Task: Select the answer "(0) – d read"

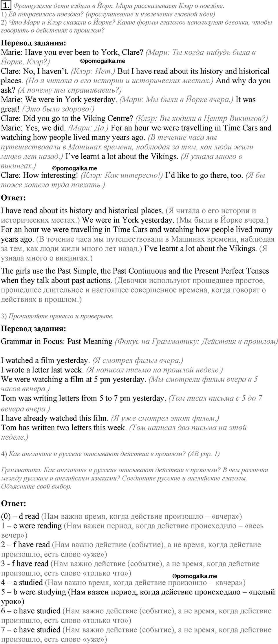Action: (x=20, y=516)
